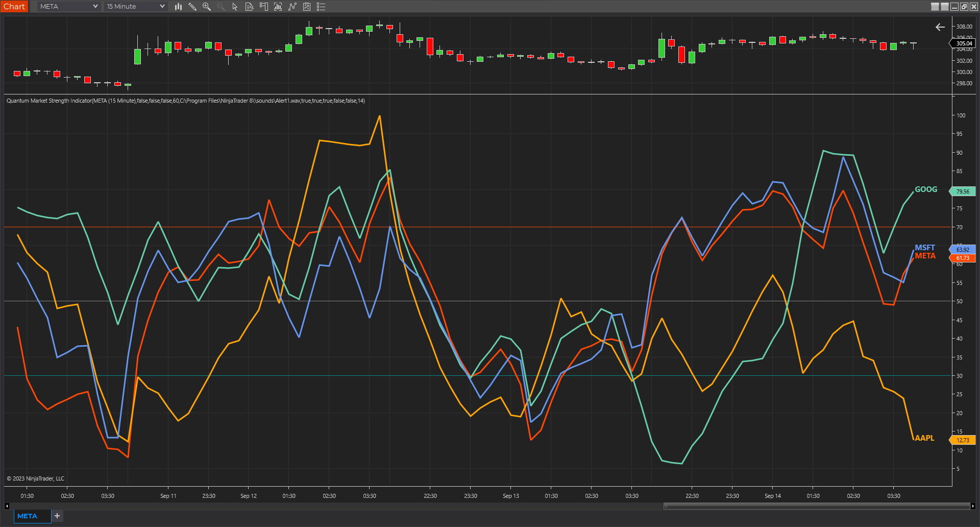This screenshot has width=980, height=527.
Task: Select the disabled Zoom Out magnifier
Action: (221, 7)
